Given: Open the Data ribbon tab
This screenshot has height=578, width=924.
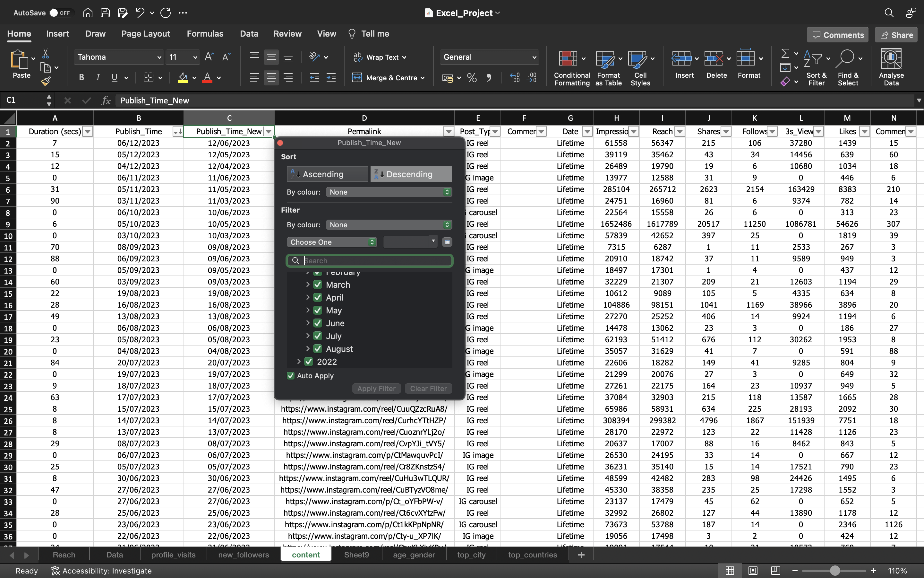Looking at the screenshot, I should point(249,34).
